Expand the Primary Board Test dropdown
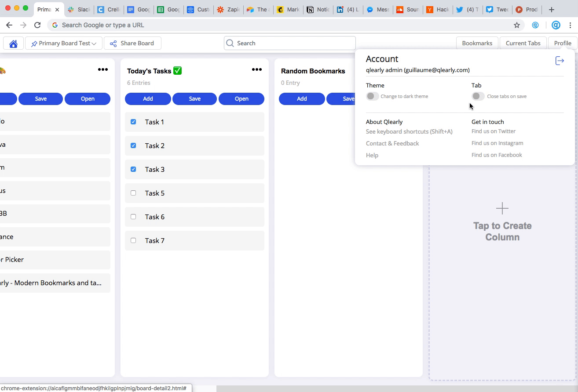The width and height of the screenshot is (578, 392). point(64,43)
